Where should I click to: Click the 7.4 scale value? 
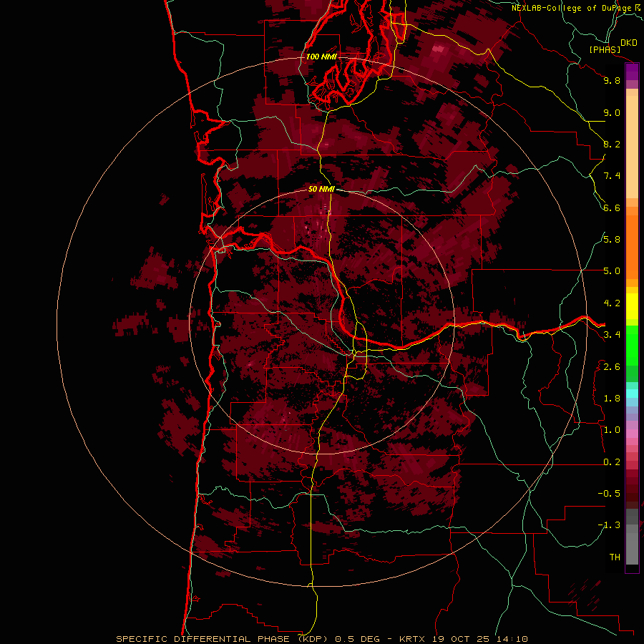click(612, 176)
